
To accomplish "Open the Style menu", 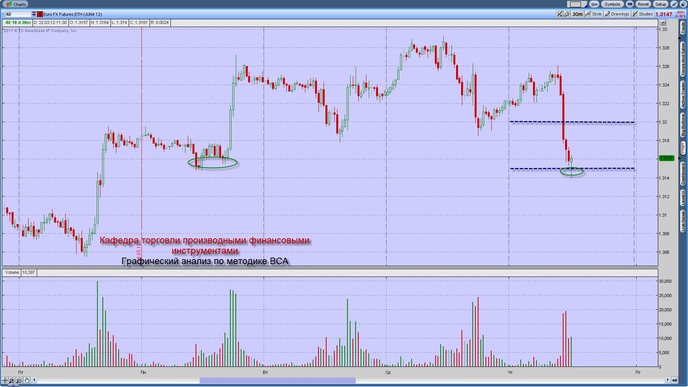I will [x=594, y=14].
